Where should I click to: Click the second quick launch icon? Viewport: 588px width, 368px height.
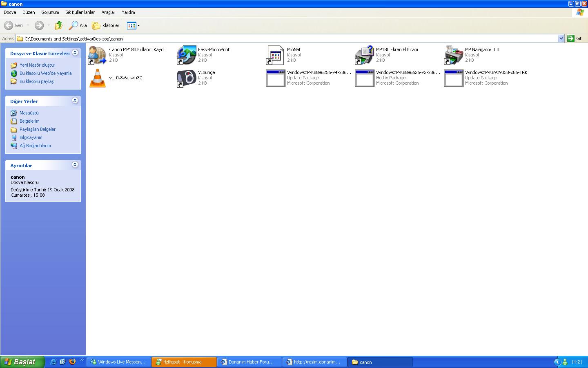pos(62,362)
